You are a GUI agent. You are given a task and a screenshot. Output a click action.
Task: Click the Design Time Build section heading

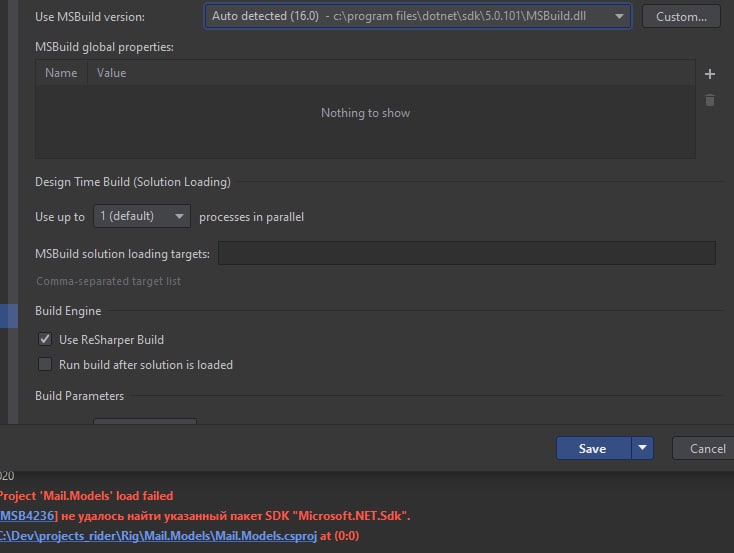133,182
